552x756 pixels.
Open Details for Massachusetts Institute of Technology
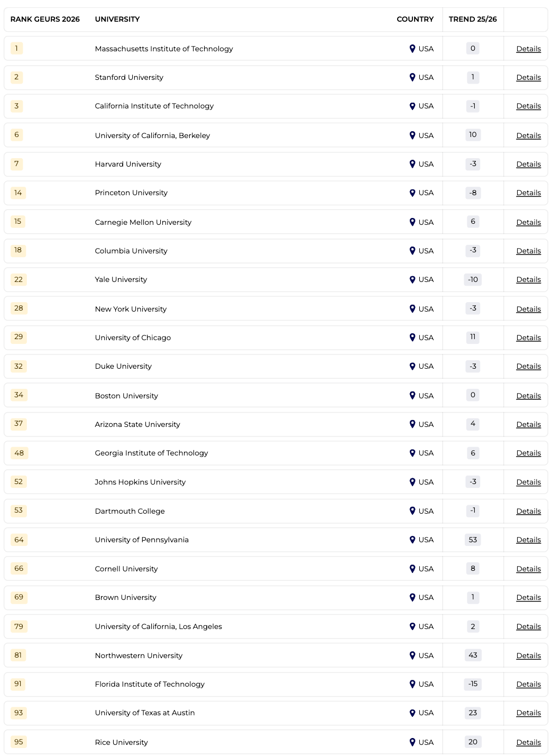pos(528,49)
